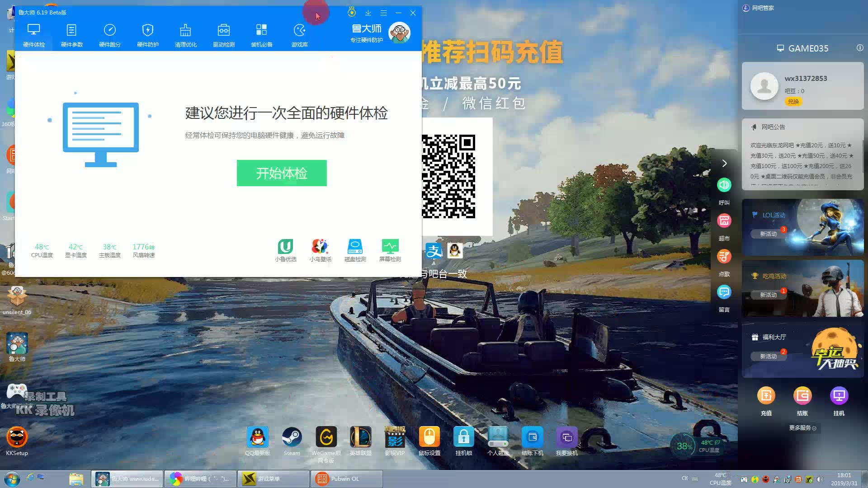Open the 留言 message icon

724,292
